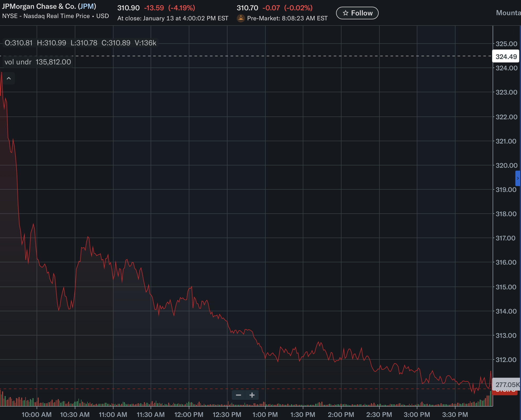The height and width of the screenshot is (420, 521).
Task: Expand the blue right-side panel arrow
Action: point(517,178)
